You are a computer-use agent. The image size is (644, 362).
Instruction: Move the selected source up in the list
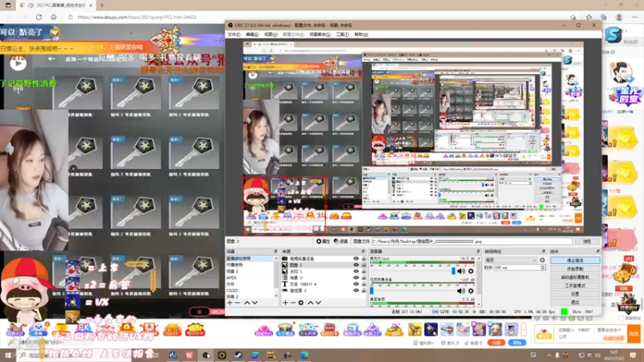click(x=311, y=303)
